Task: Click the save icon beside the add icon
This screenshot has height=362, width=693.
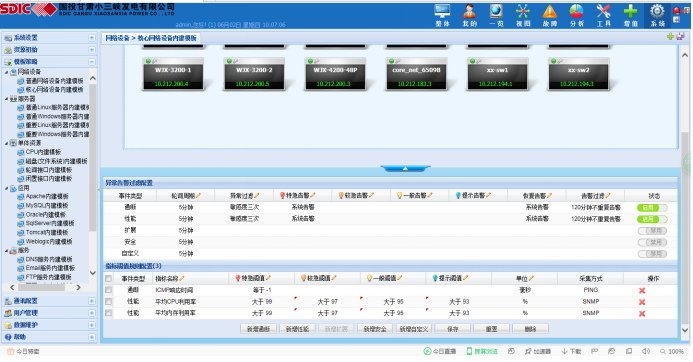Action: coord(680,37)
